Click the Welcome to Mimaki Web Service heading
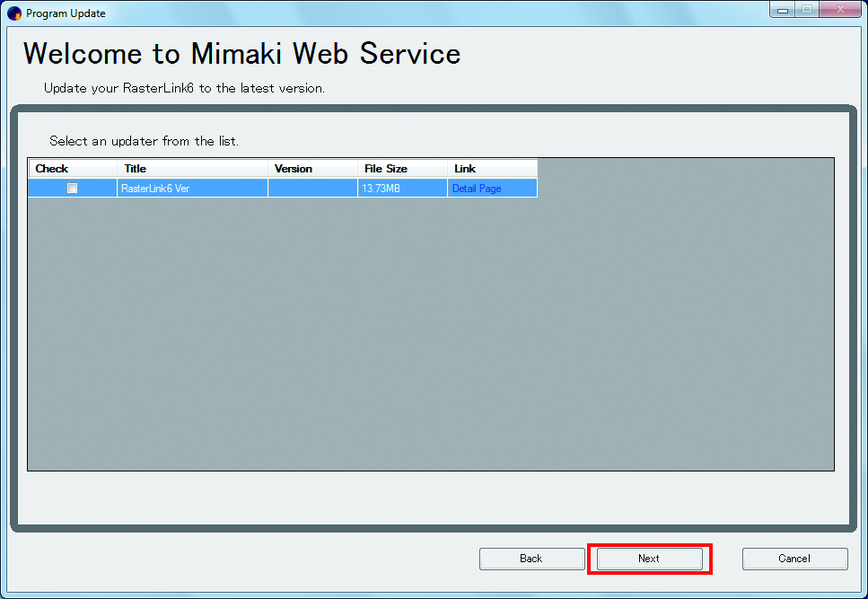 coord(241,54)
